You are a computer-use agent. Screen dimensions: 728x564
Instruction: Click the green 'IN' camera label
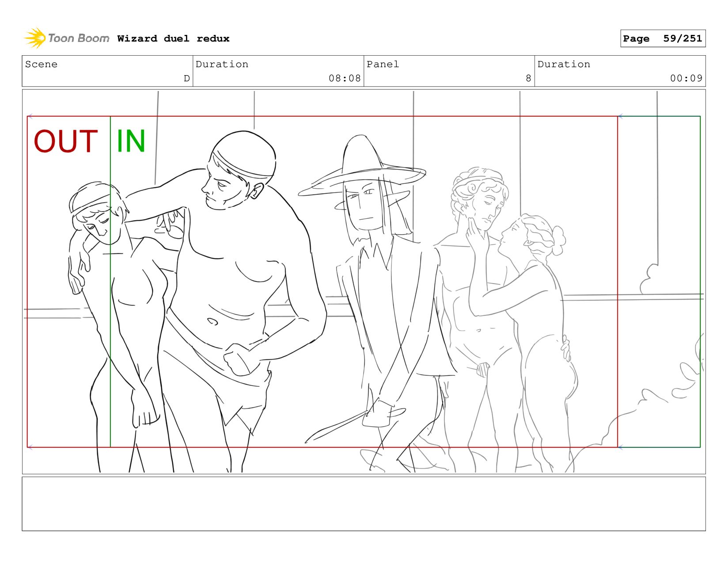click(131, 141)
